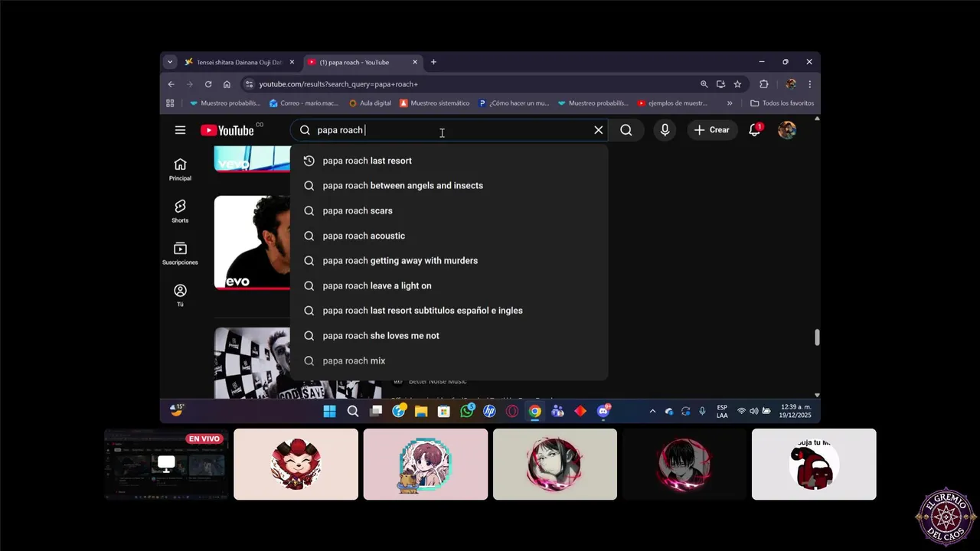Choose suggestion getting away with murders

449,261
